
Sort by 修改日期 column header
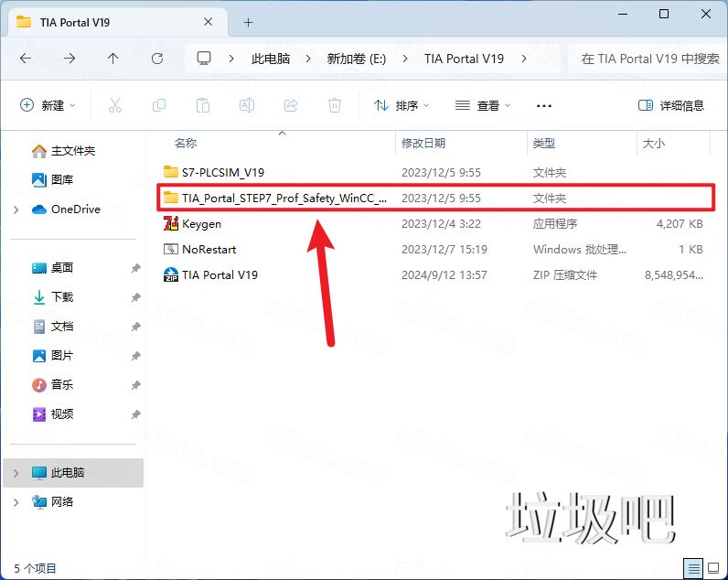click(x=423, y=143)
